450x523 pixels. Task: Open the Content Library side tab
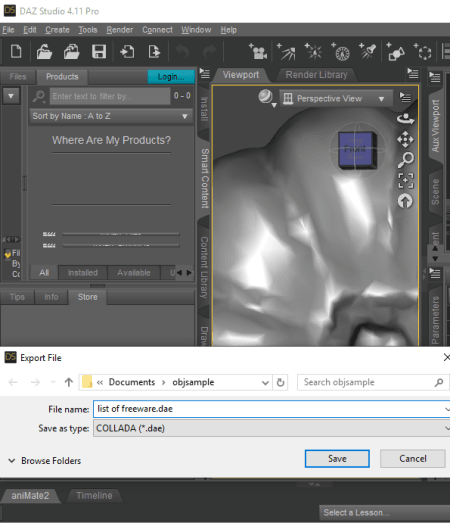tap(204, 268)
